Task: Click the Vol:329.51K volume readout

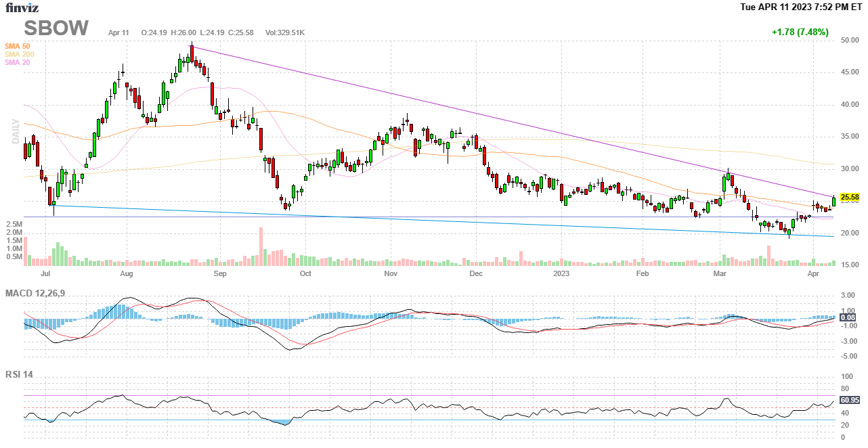Action: pos(285,32)
